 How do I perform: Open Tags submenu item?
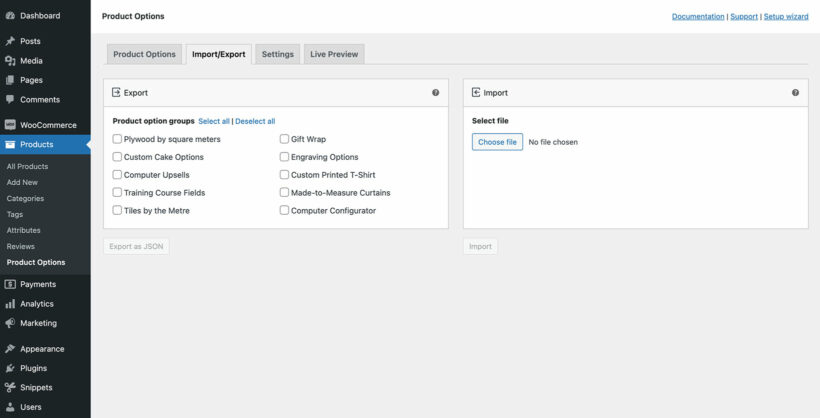(x=15, y=214)
